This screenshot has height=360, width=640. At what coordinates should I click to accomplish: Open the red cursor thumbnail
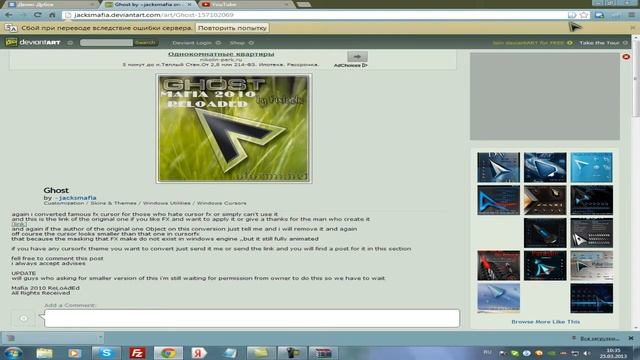tap(498, 266)
